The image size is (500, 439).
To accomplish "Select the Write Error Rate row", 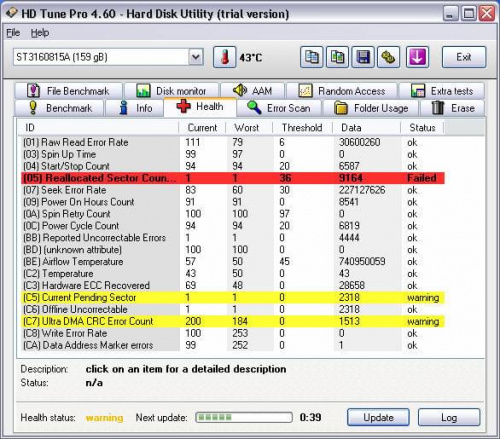I will click(232, 333).
